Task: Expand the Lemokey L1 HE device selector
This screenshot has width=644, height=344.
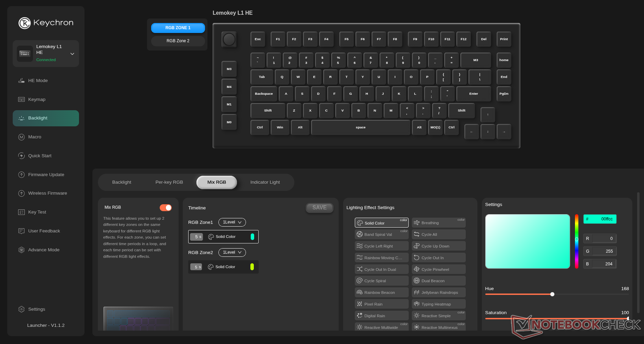Action: (72, 54)
